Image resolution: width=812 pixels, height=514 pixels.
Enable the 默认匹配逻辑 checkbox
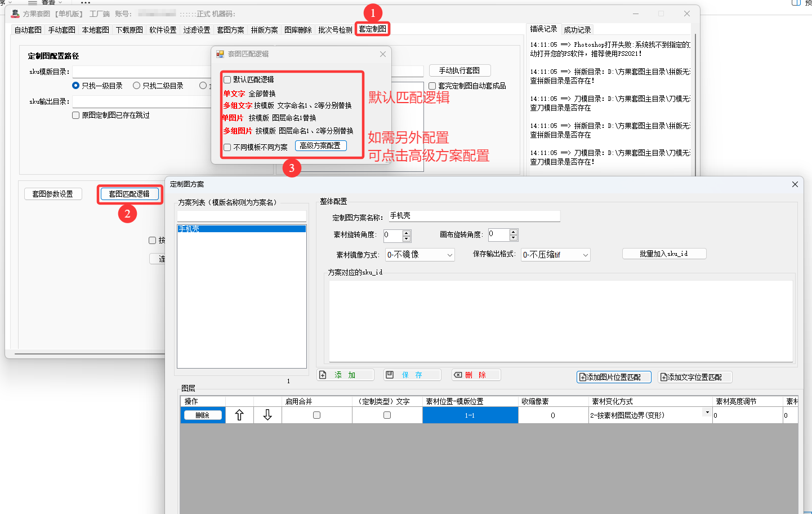pyautogui.click(x=227, y=80)
